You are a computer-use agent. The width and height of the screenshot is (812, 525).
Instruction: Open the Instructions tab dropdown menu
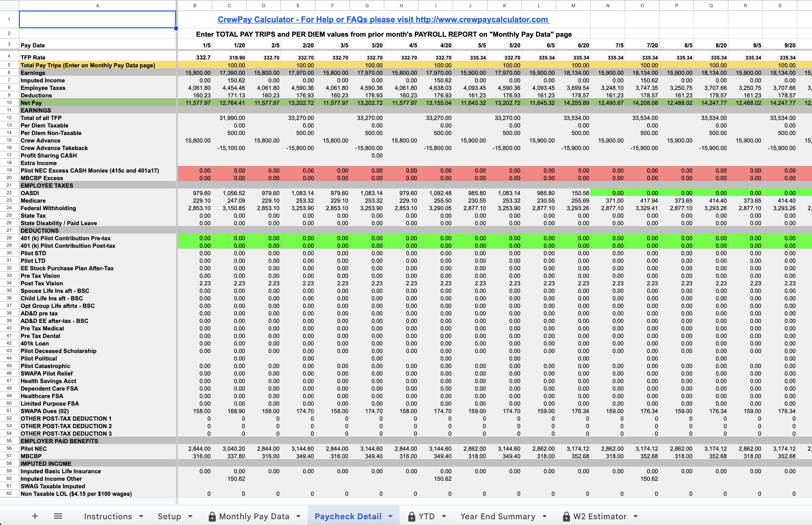tap(141, 517)
